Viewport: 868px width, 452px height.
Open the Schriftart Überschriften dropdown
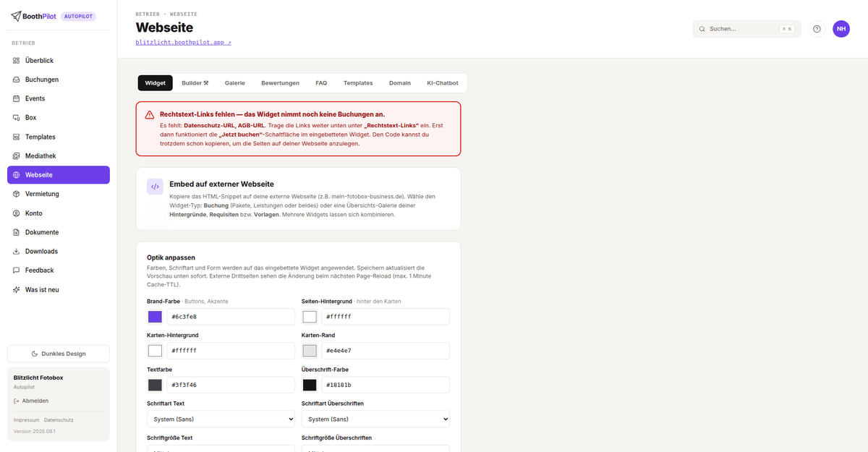tap(375, 419)
